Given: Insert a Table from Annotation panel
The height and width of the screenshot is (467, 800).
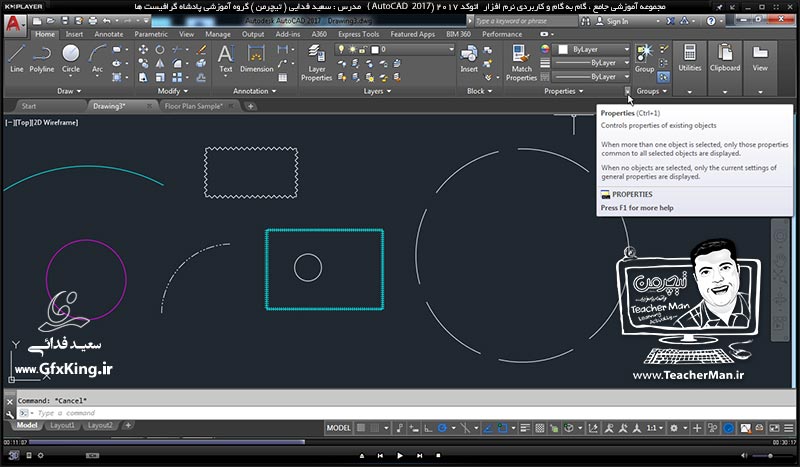Looking at the screenshot, I should coord(283,78).
